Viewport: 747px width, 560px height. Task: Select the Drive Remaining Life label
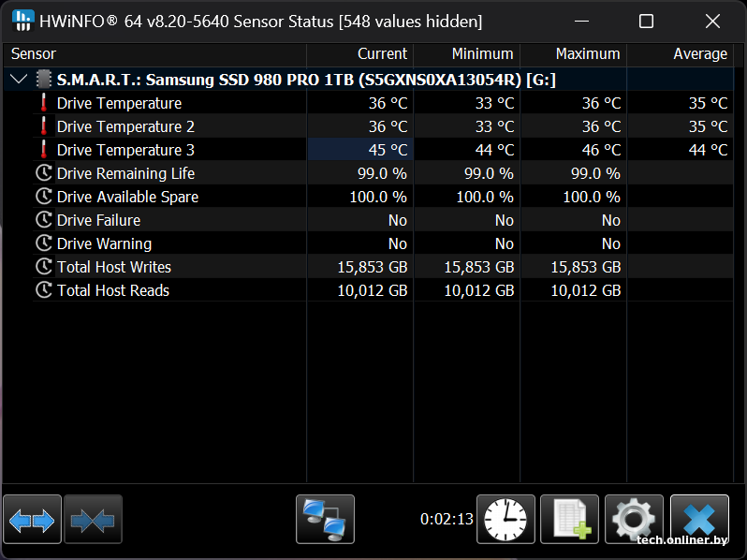[x=125, y=173]
